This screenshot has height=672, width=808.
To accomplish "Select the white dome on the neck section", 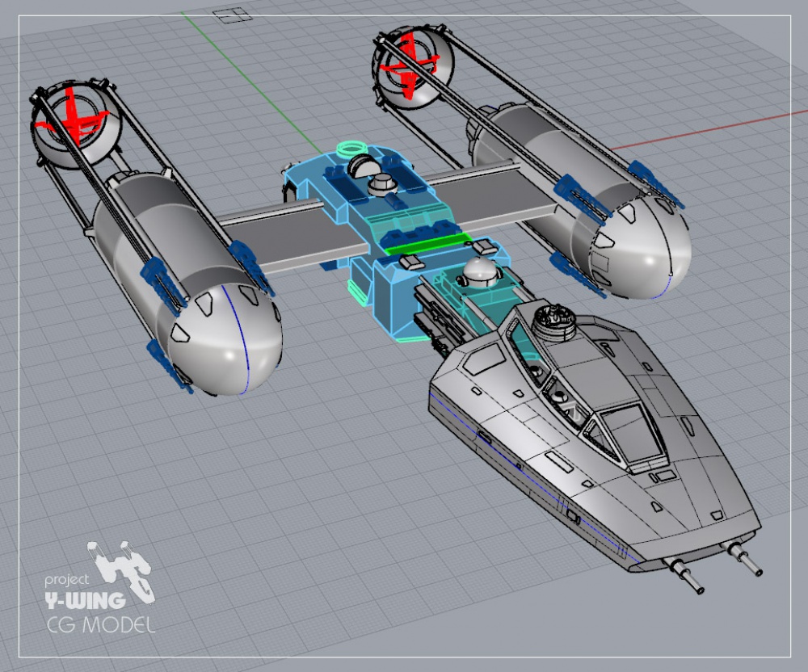I will (x=480, y=273).
